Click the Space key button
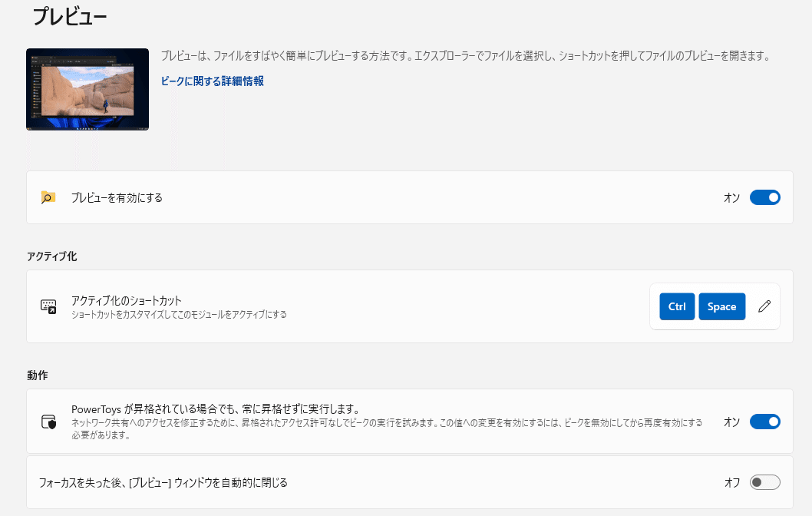Viewport: 812px width, 516px height. coord(721,306)
